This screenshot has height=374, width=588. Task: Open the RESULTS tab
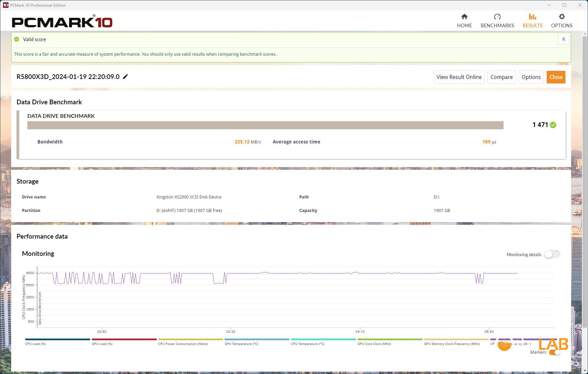(532, 21)
